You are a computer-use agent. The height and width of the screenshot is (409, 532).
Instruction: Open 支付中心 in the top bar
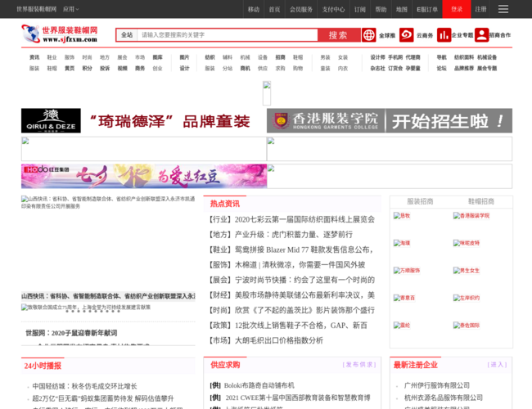click(x=333, y=9)
